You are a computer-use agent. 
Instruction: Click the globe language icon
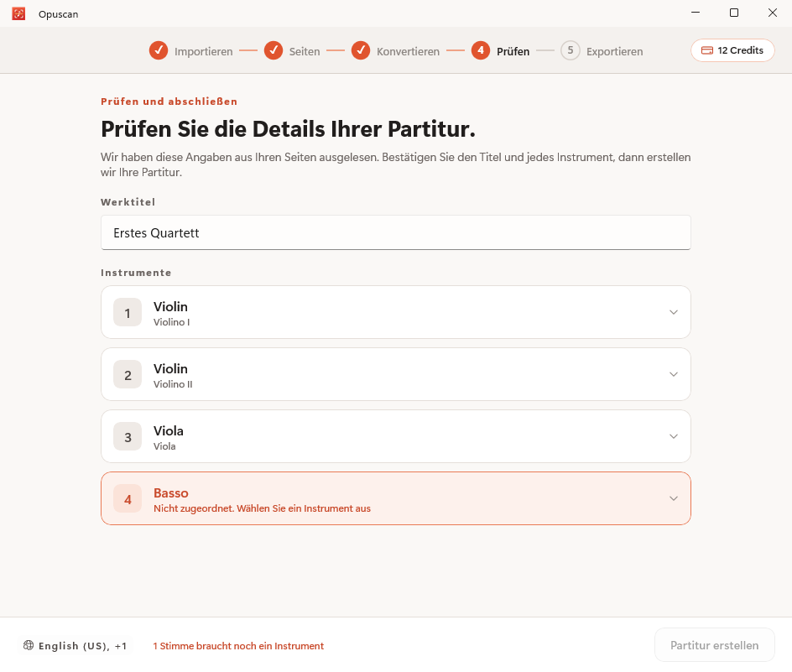tap(29, 645)
